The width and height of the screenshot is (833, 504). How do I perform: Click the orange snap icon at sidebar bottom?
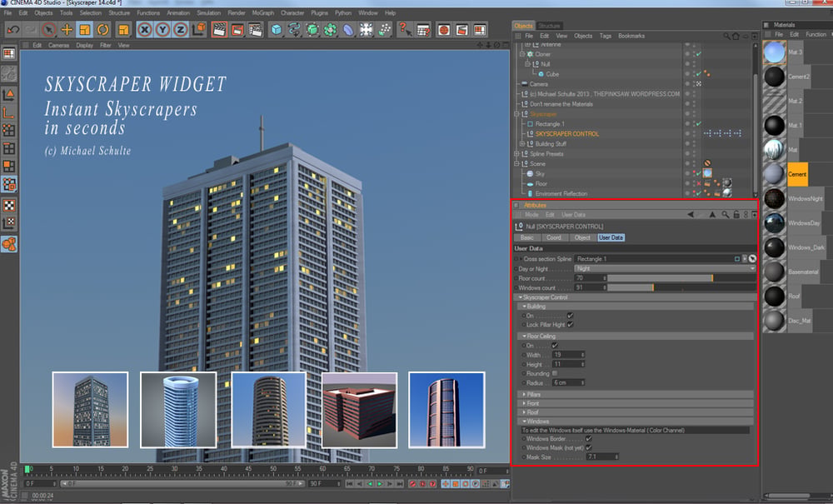coord(9,244)
